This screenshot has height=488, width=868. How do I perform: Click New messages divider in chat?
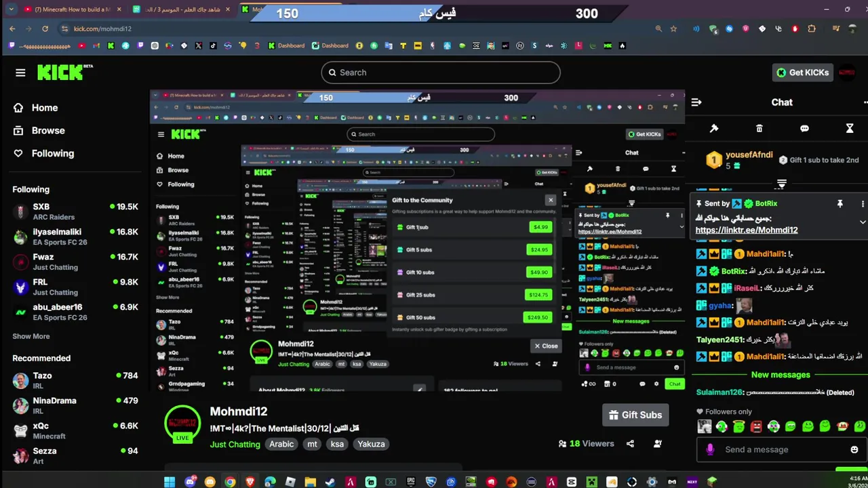click(781, 375)
